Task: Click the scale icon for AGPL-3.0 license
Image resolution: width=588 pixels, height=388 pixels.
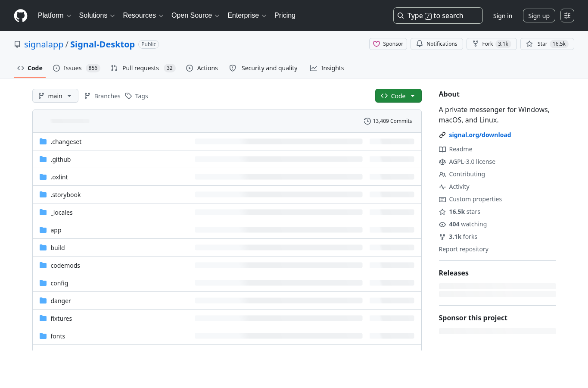Action: click(x=442, y=162)
